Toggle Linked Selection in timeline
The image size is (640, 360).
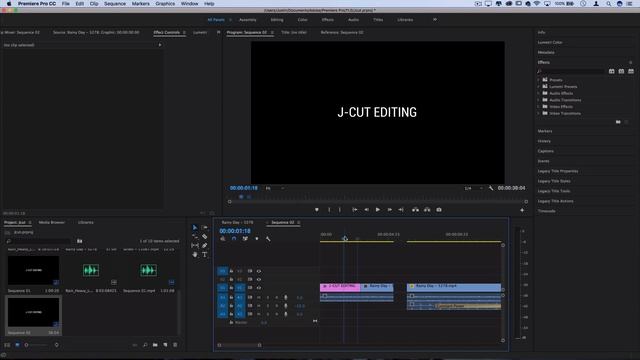click(245, 239)
